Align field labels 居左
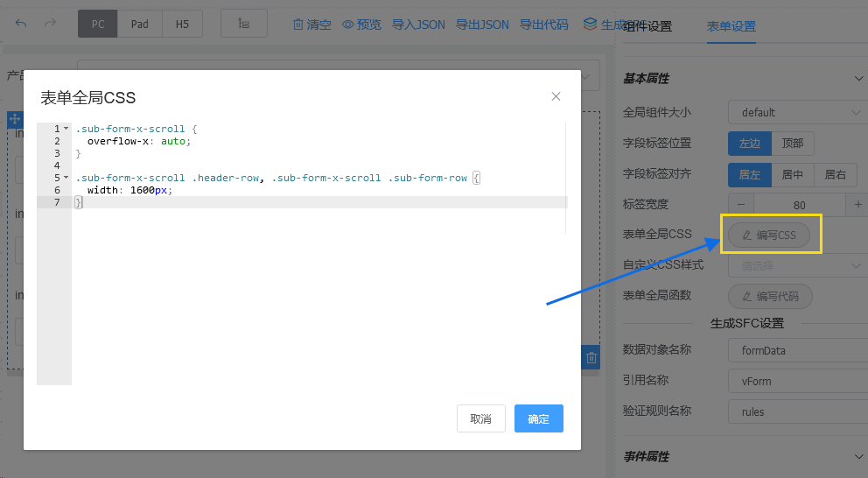The height and width of the screenshot is (478, 868). [x=750, y=174]
